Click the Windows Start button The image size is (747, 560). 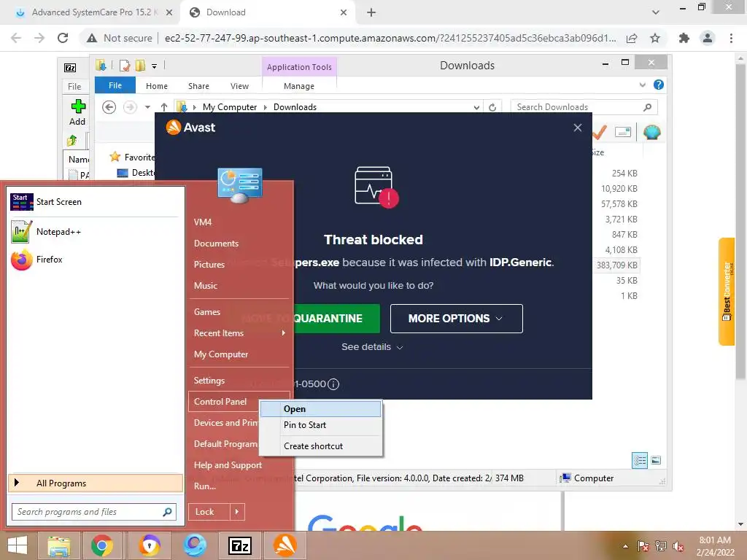(x=18, y=545)
